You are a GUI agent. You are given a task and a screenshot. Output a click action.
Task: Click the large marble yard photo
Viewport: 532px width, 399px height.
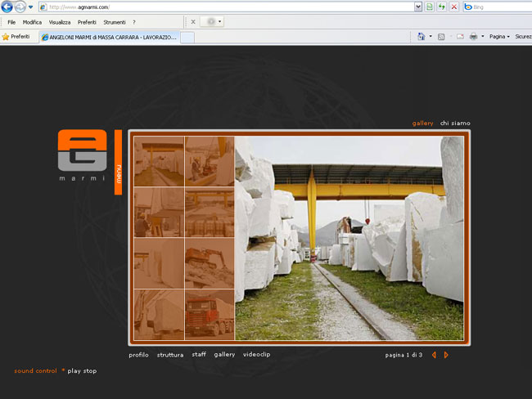(x=349, y=238)
